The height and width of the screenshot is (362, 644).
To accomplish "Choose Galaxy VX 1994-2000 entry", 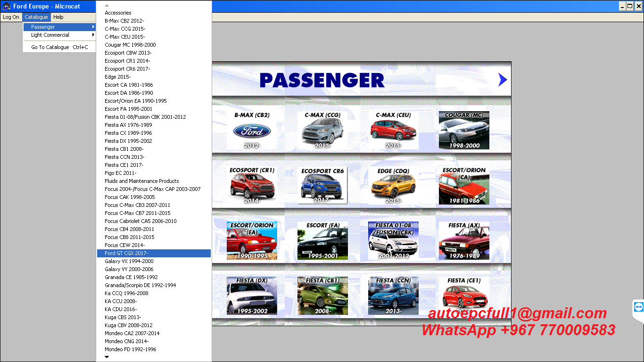I will (x=154, y=261).
